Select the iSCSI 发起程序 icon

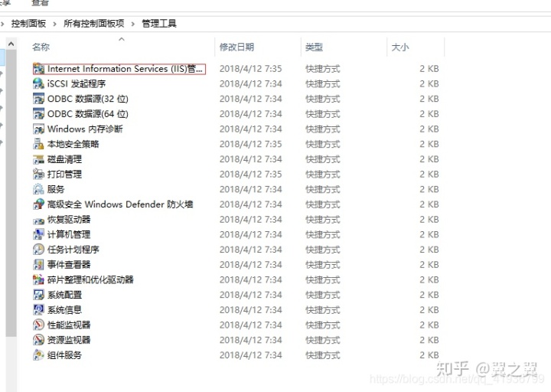click(39, 83)
